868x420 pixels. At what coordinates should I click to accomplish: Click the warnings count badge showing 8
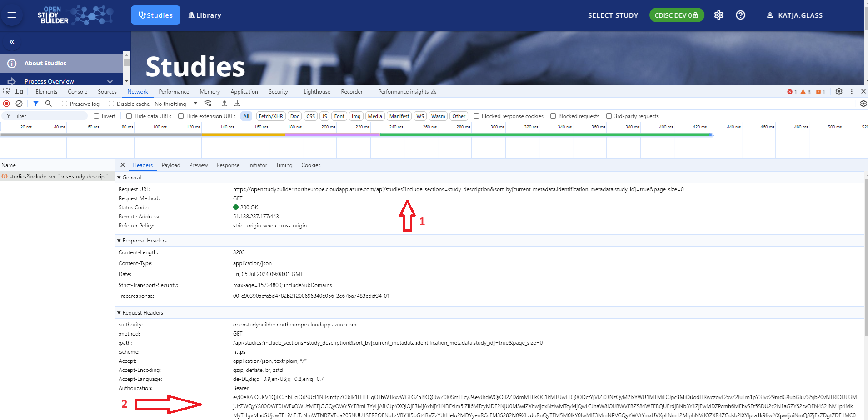click(806, 92)
